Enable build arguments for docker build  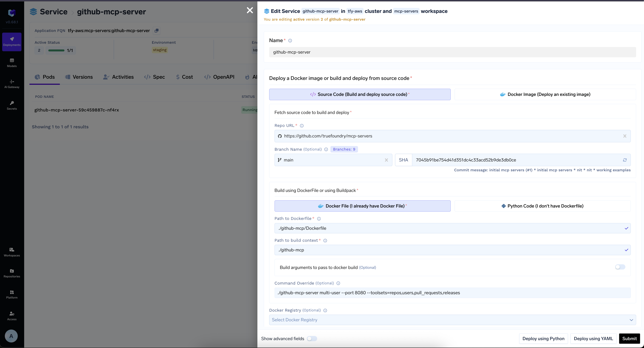620,267
